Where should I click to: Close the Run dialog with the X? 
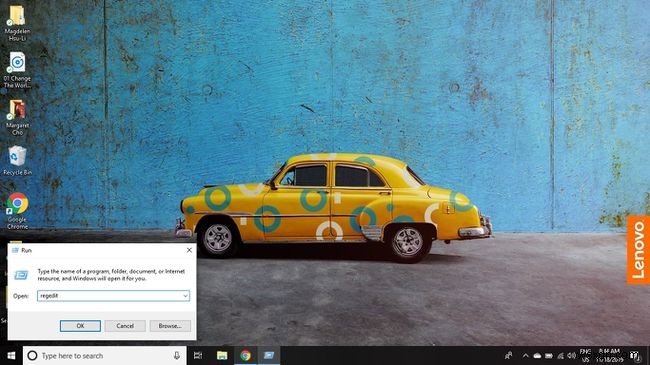(189, 250)
